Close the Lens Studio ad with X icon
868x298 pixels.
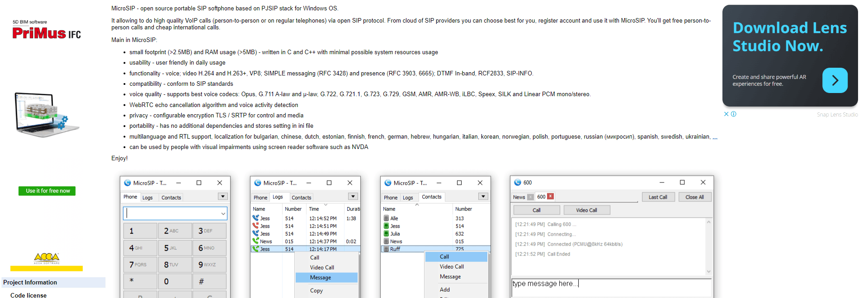(726, 114)
